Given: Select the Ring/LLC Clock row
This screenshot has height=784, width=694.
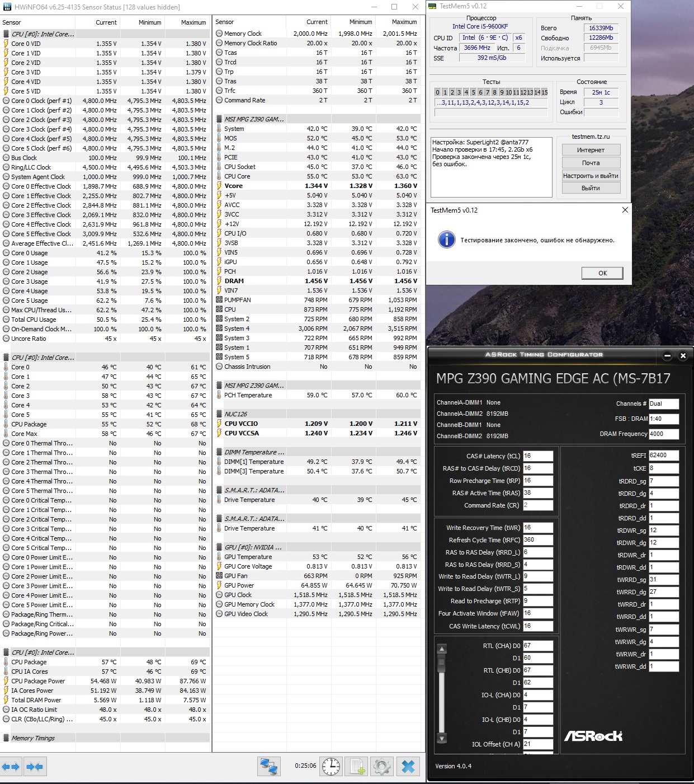Looking at the screenshot, I should coord(105,167).
